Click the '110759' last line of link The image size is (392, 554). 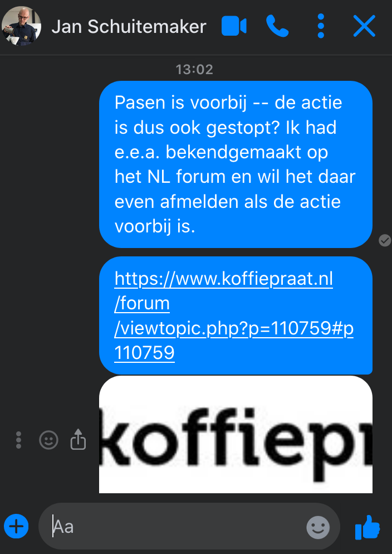[x=144, y=353]
